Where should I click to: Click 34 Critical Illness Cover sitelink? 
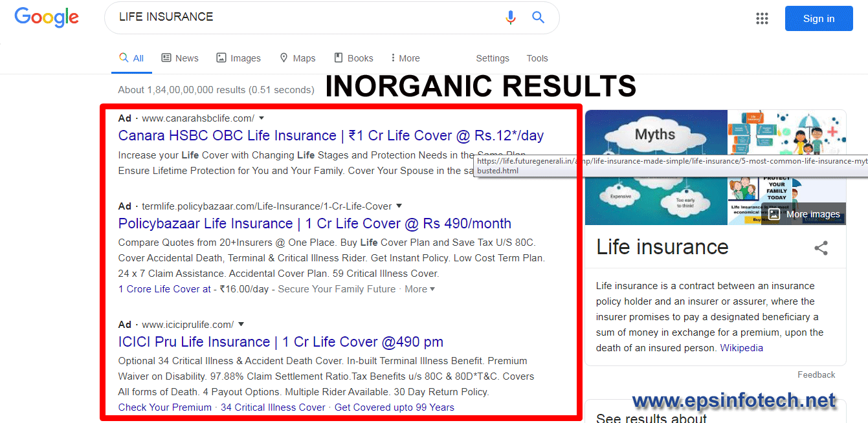(x=273, y=407)
